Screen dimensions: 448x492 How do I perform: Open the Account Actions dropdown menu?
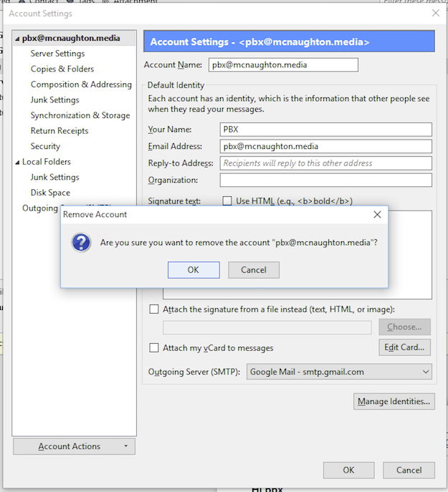74,446
